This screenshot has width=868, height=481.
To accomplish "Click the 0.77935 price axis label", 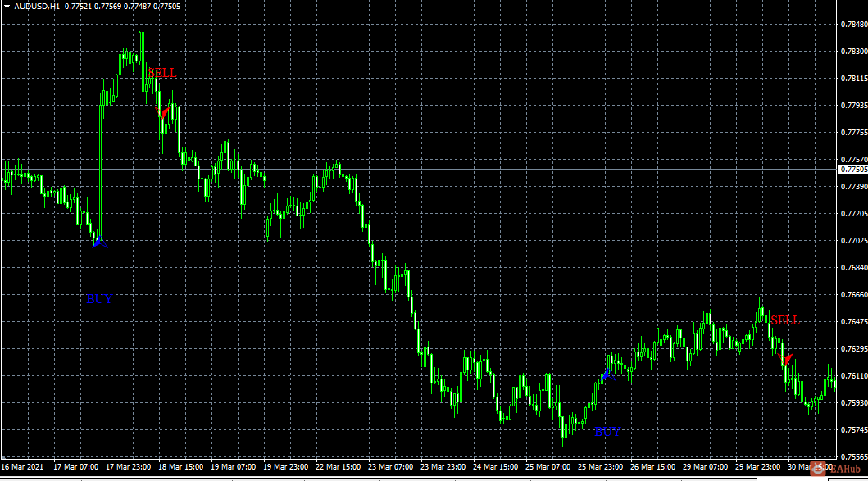I will [853, 105].
